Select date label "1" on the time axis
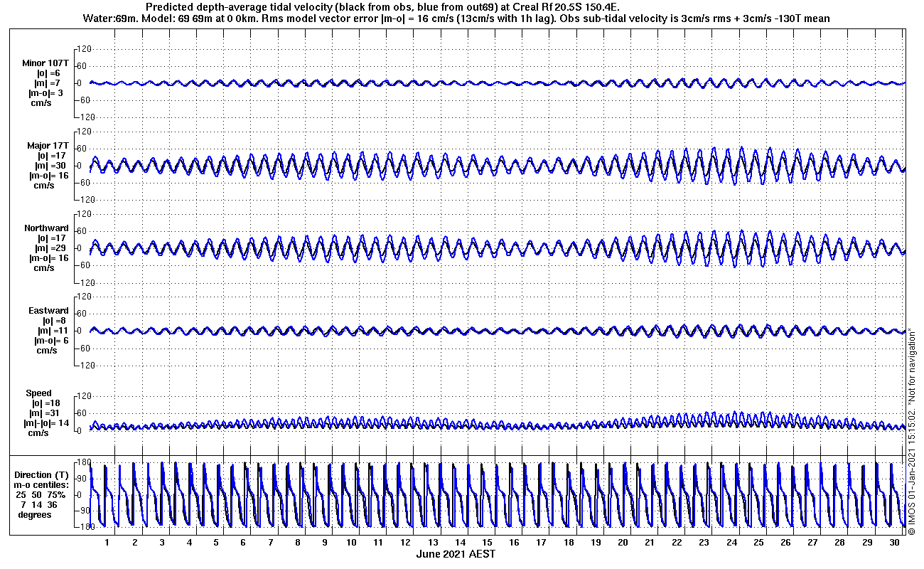924x569 pixels. pyautogui.click(x=107, y=542)
